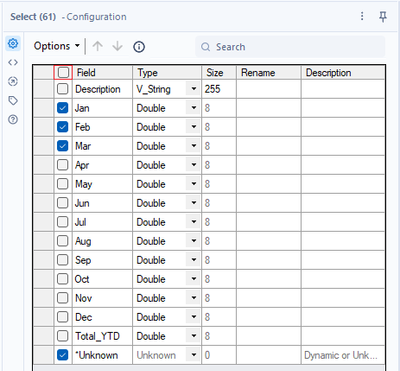Check the Nov field checkbox
400x371 pixels.
pos(63,298)
